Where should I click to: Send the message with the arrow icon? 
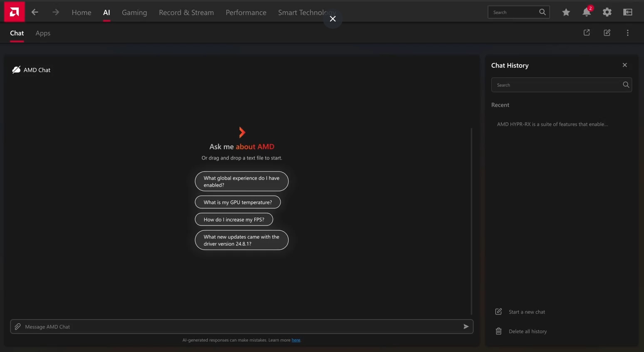(x=466, y=327)
